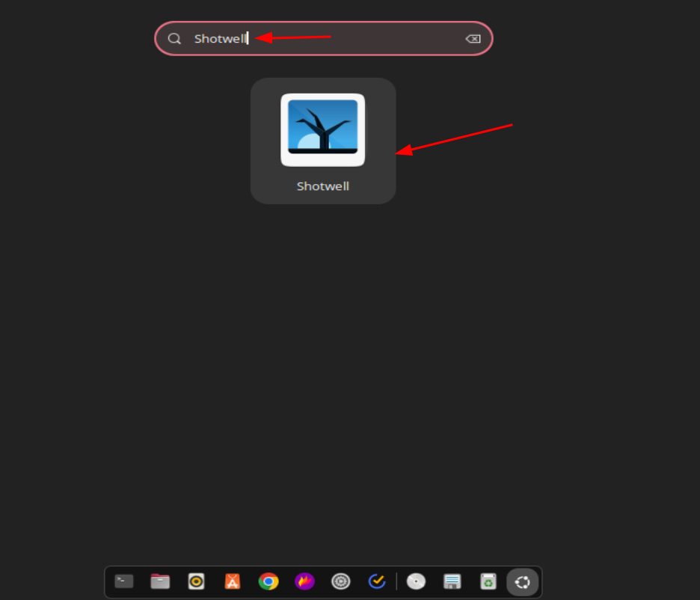This screenshot has height=600, width=700.
Task: Open Terminal from the dock
Action: coord(124,582)
